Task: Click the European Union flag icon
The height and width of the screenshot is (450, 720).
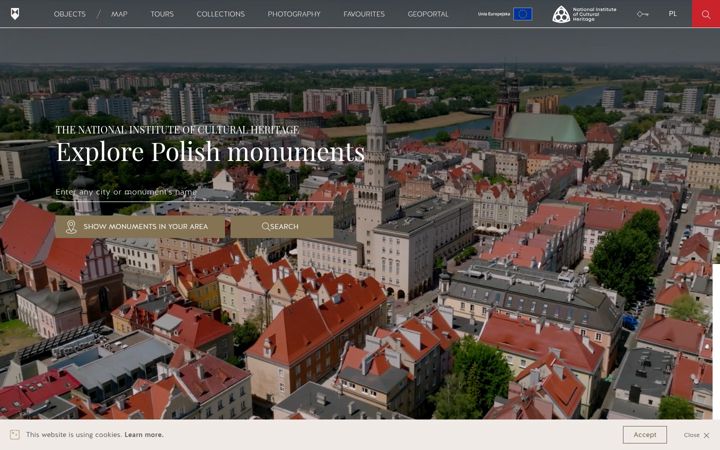Action: click(523, 14)
